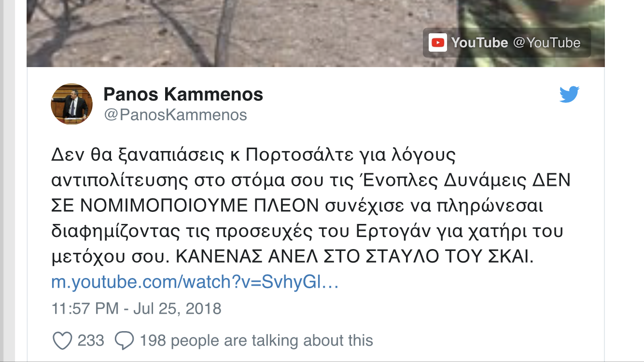Image resolution: width=644 pixels, height=362 pixels.
Task: Click sentence ΚΑΝΕΝΑΣ ΑΝΕΛ ΣΤΟ ΣΤΑΥΛΟ ΤΟΥ ΣΚΑΙ
Action: point(354,257)
